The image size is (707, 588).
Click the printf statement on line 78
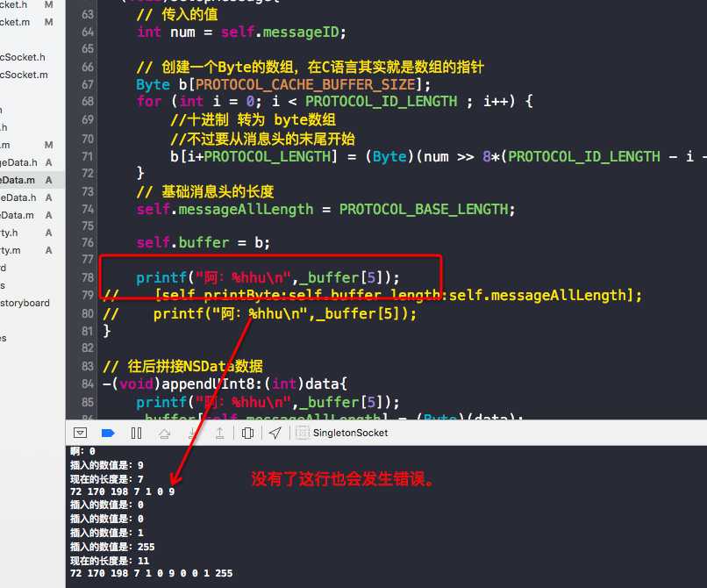pos(268,277)
